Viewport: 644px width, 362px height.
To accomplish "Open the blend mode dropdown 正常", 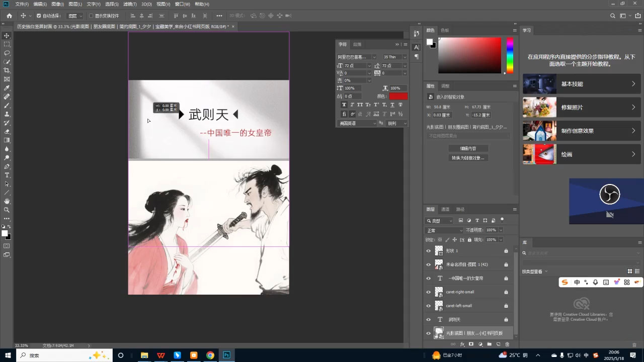I will pos(444,230).
